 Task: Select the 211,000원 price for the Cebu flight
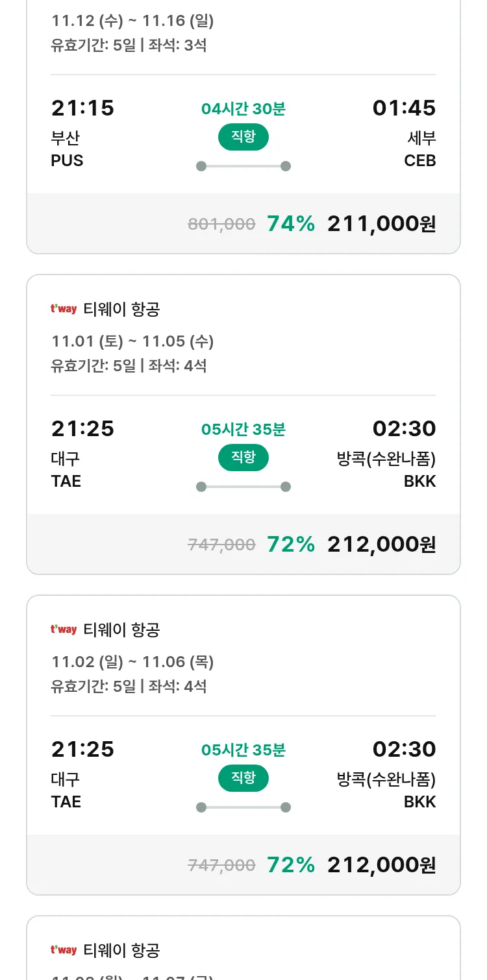coord(381,224)
